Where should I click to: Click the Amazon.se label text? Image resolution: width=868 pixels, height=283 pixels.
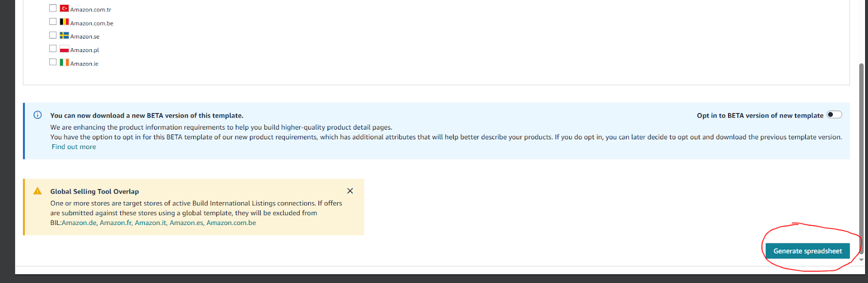click(x=85, y=37)
